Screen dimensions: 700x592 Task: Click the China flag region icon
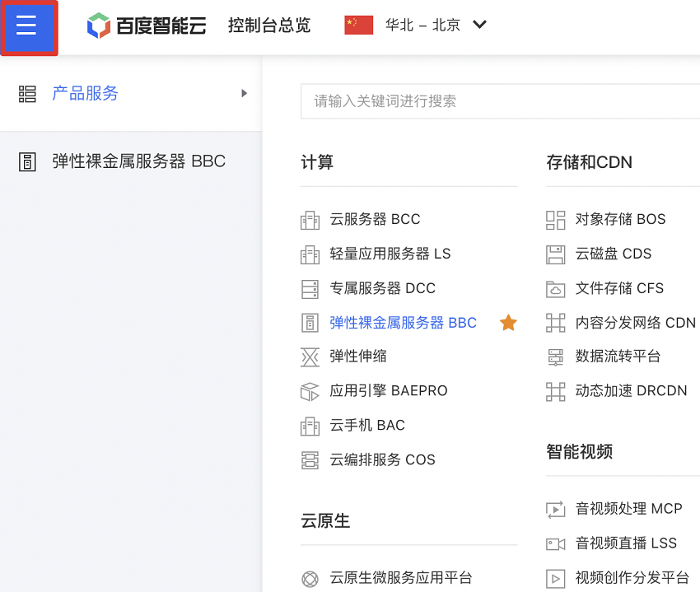[358, 25]
